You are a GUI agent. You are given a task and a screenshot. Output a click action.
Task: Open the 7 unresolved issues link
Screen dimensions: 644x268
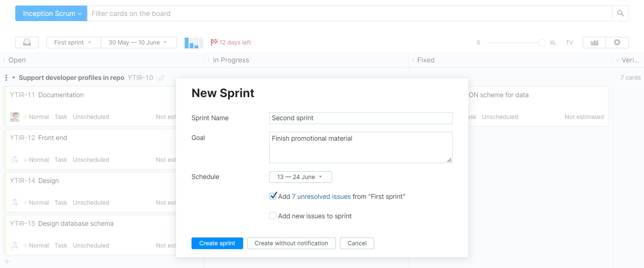[x=321, y=196]
